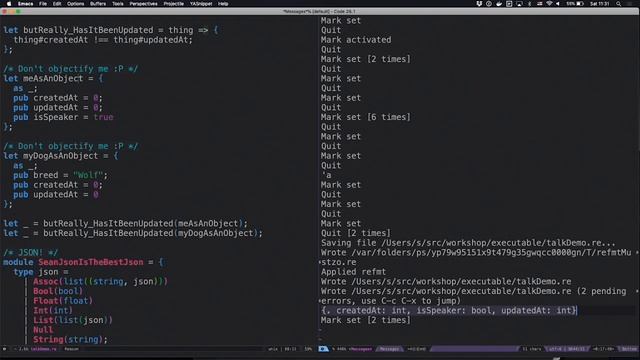Click the input/flag icon before Wi-Fi

539,4
